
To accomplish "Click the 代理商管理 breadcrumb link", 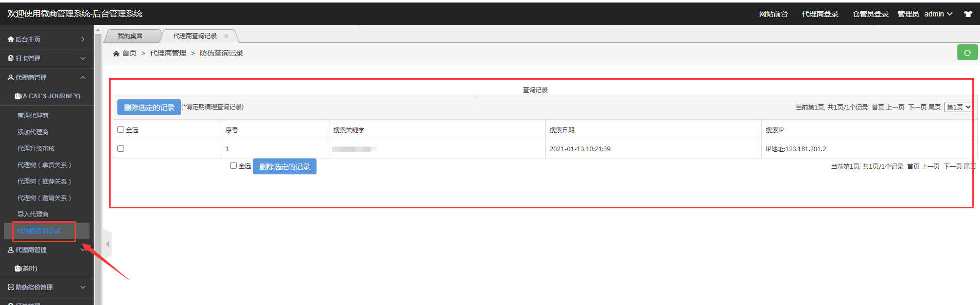I will pyautogui.click(x=168, y=53).
